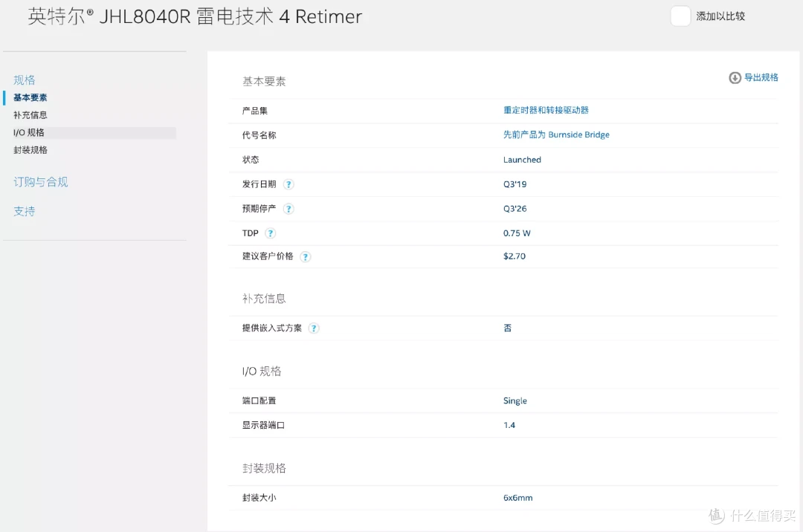Image resolution: width=803 pixels, height=532 pixels.
Task: Tick the 添加以比较 checkbox
Action: coord(680,16)
